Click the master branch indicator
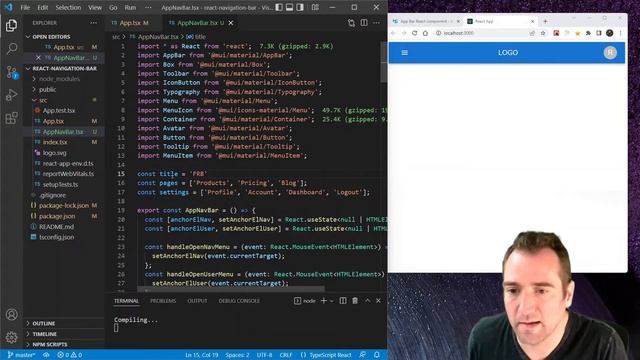Viewport: 640px width, 360px height. point(21,355)
